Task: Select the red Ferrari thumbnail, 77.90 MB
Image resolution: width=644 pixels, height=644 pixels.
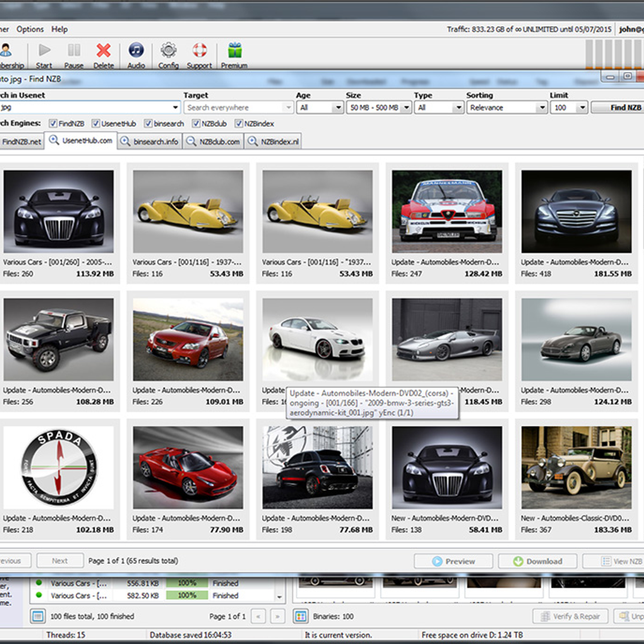Action: point(188,468)
